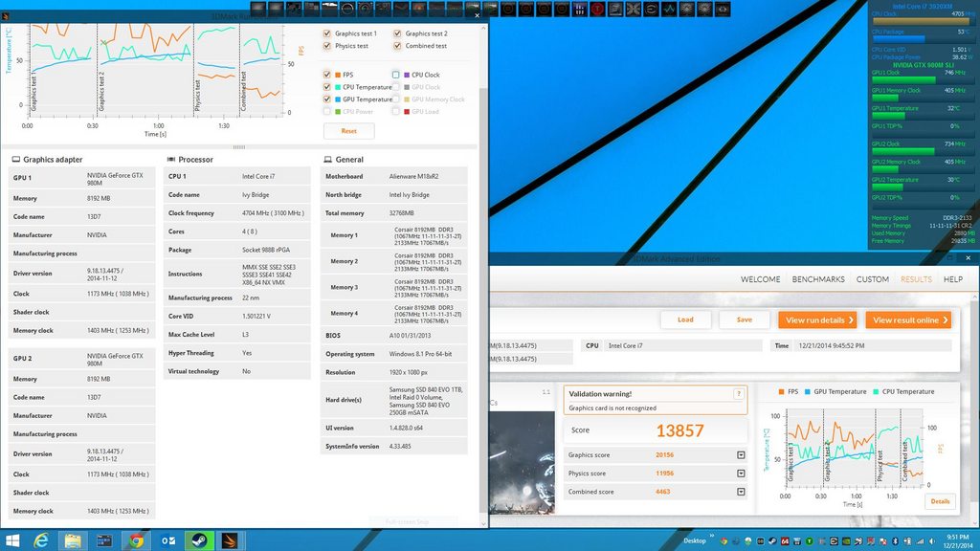Uncheck the Graphics test 1 checkbox
980x551 pixels.
327,33
